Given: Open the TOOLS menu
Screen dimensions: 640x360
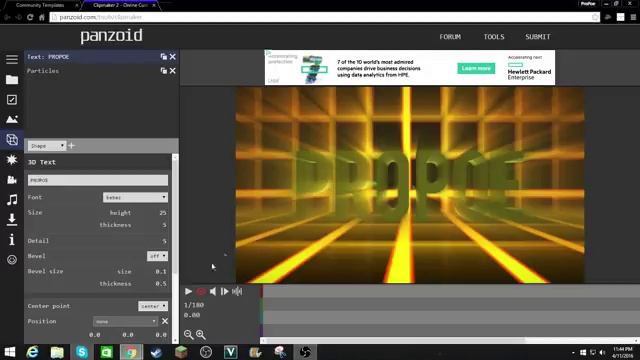Looking at the screenshot, I should tap(494, 37).
